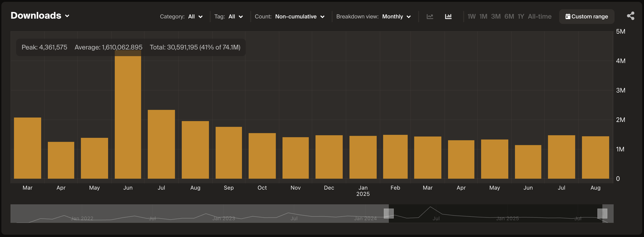Enable the 1W time range

click(x=471, y=16)
